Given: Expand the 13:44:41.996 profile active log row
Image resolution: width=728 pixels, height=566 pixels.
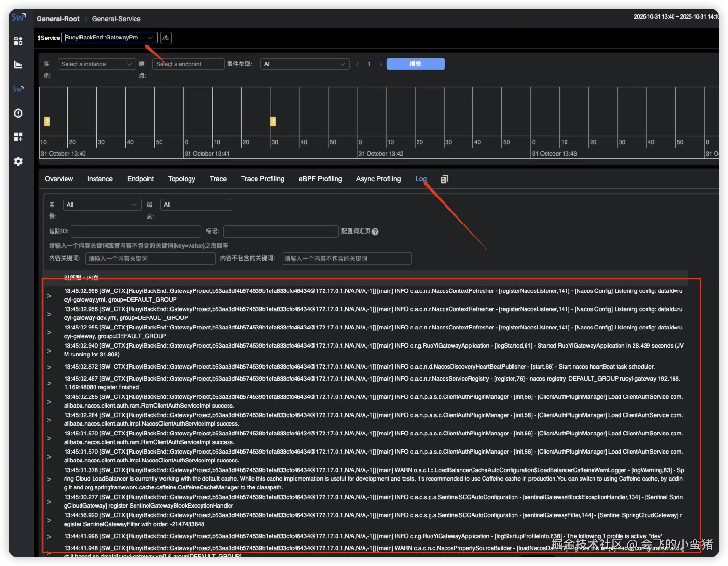Looking at the screenshot, I should point(49,536).
